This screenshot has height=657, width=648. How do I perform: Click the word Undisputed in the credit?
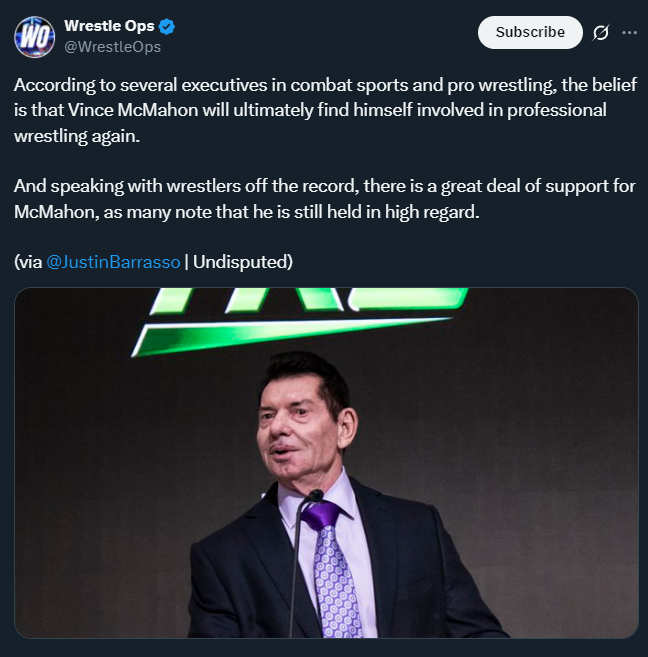coord(240,262)
